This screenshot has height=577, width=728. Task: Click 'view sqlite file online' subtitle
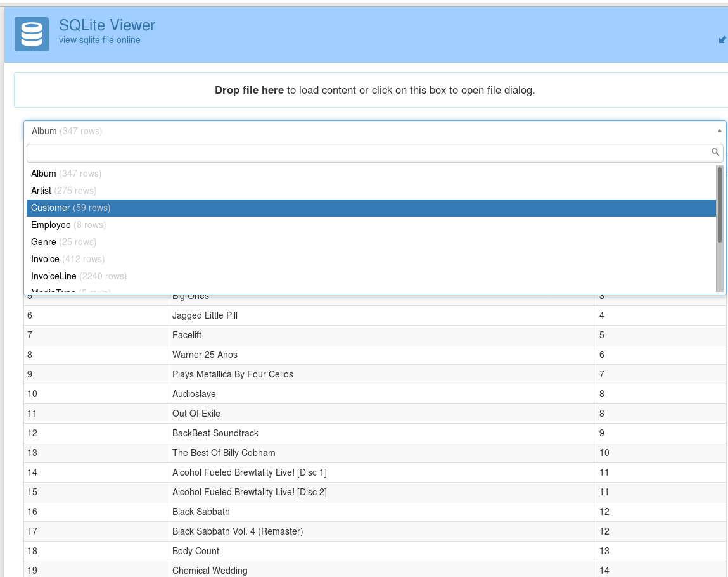(x=99, y=40)
